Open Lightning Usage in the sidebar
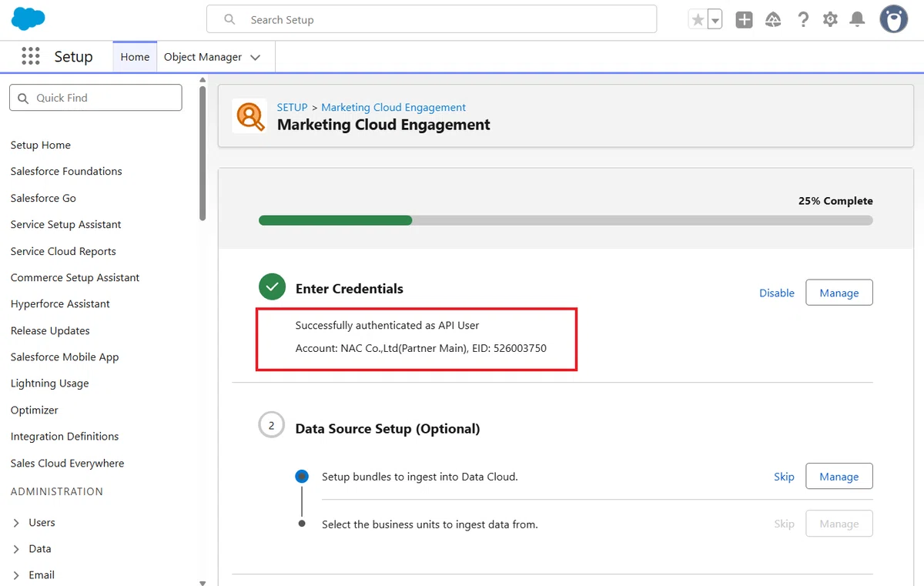 [x=49, y=383]
